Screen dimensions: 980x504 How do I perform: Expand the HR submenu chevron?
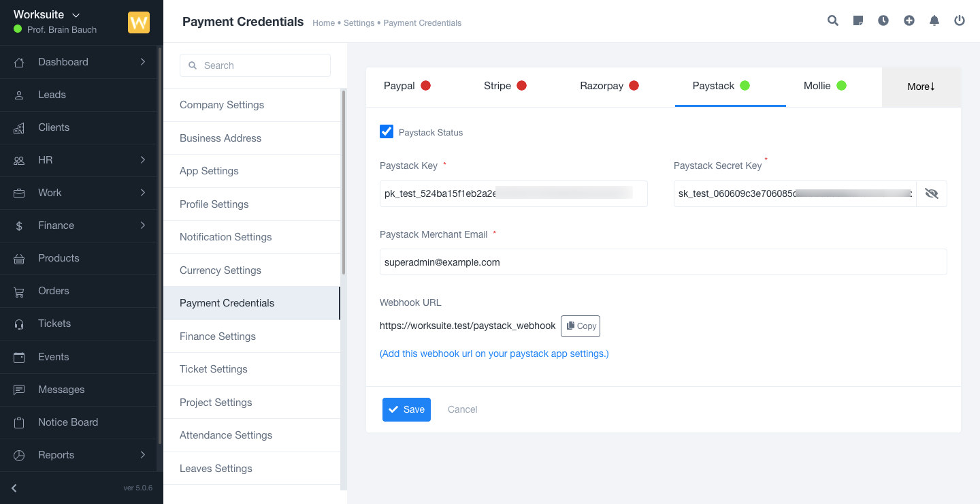pos(142,160)
